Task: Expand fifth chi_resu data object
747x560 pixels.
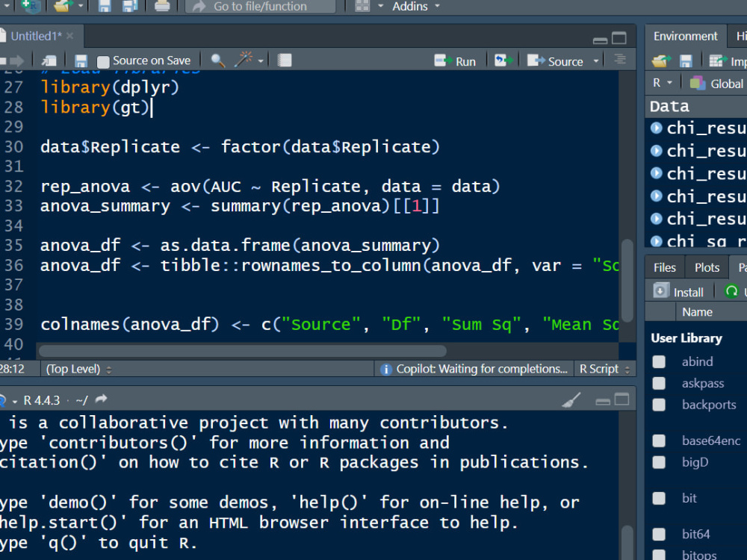Action: pyautogui.click(x=657, y=219)
